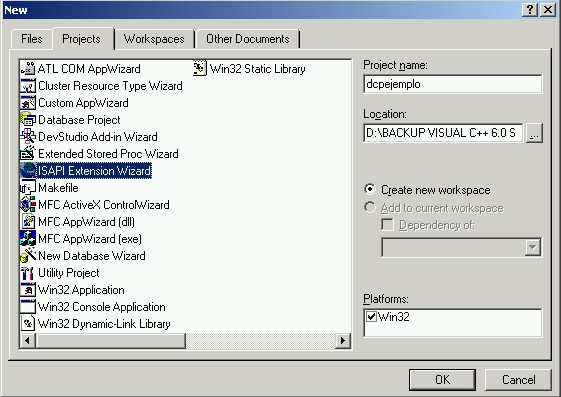Select the Makefile project icon
Screen dimensions: 561x397
28,187
